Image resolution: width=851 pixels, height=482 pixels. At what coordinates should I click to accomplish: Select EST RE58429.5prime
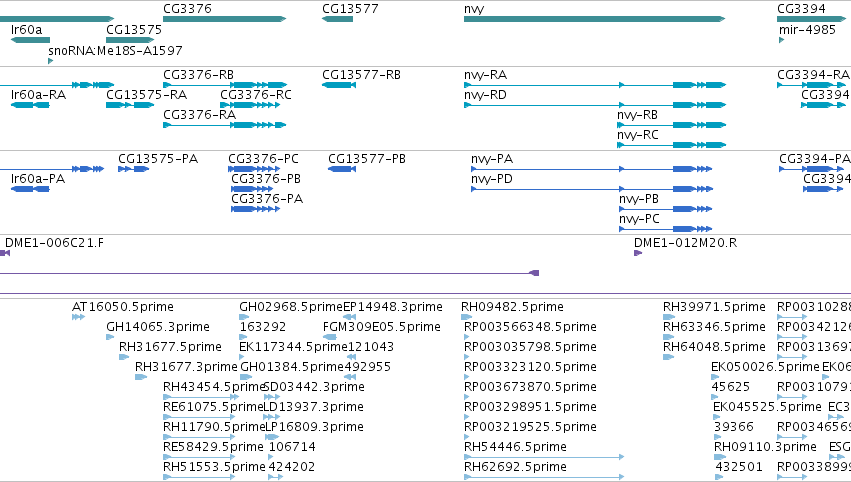pos(199,458)
